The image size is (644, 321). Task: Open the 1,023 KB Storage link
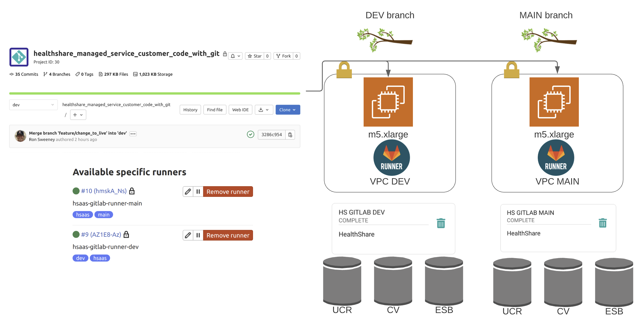(153, 74)
